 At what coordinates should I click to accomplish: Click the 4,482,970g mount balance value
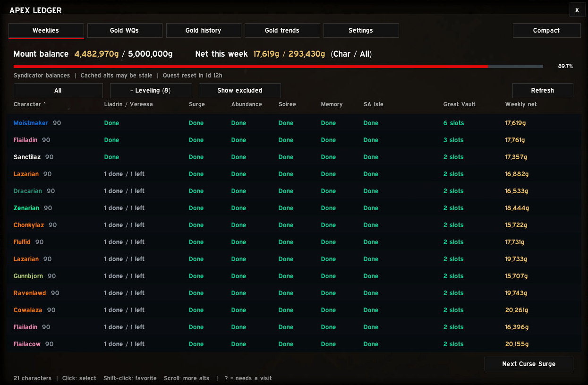[x=96, y=54]
